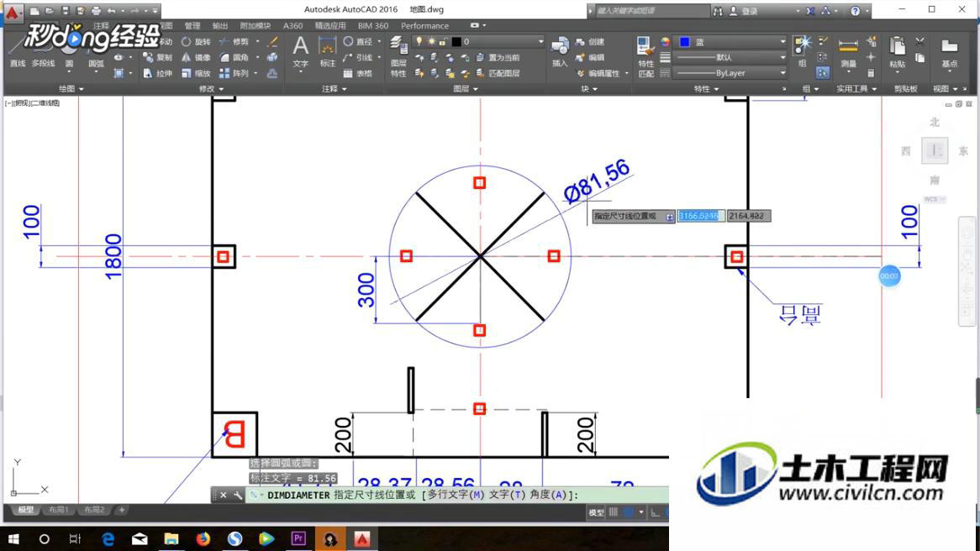
Task: Open the Performance ribbon tab
Action: click(x=425, y=25)
